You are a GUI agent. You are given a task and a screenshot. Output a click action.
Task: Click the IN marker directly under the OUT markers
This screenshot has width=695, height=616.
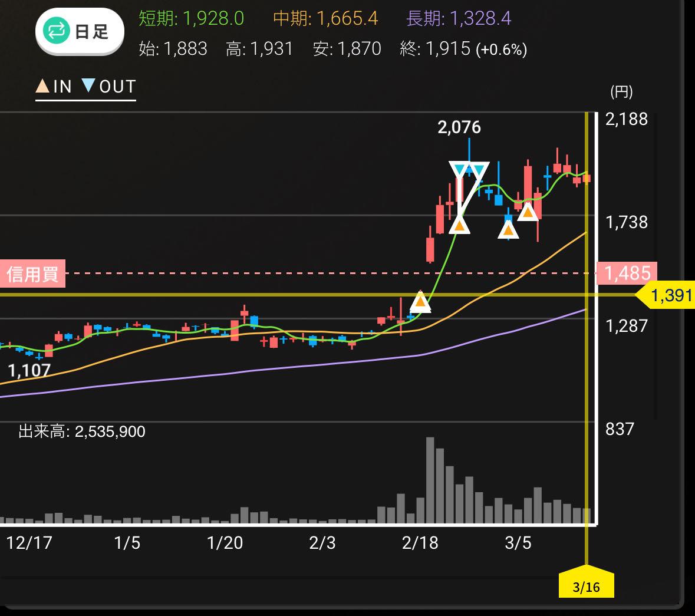(x=459, y=225)
